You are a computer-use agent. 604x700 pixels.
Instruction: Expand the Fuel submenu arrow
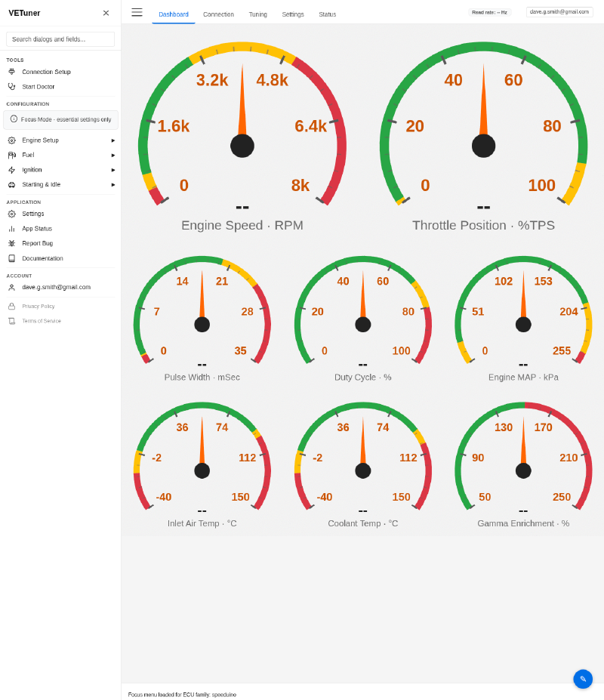tap(112, 155)
